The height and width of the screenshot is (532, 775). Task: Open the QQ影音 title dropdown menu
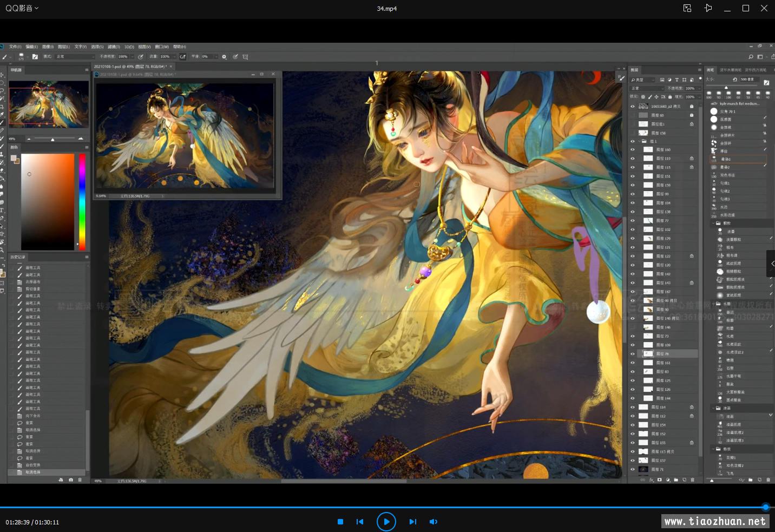click(x=22, y=8)
